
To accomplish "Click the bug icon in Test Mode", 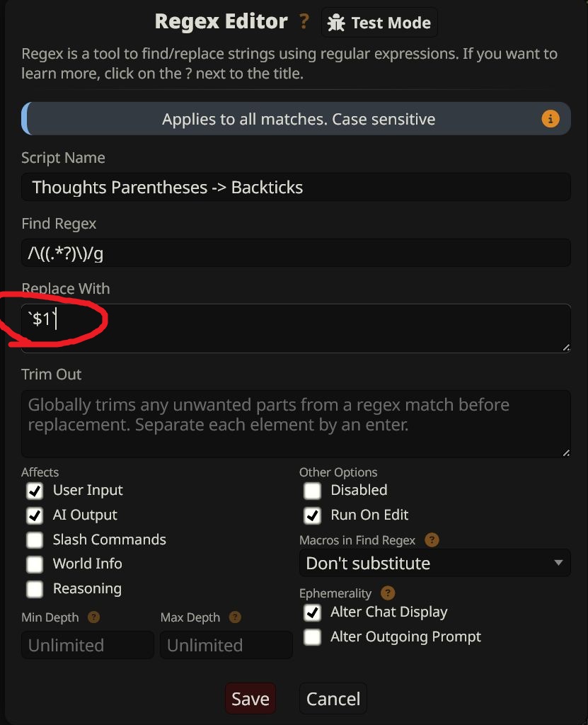I will tap(337, 23).
